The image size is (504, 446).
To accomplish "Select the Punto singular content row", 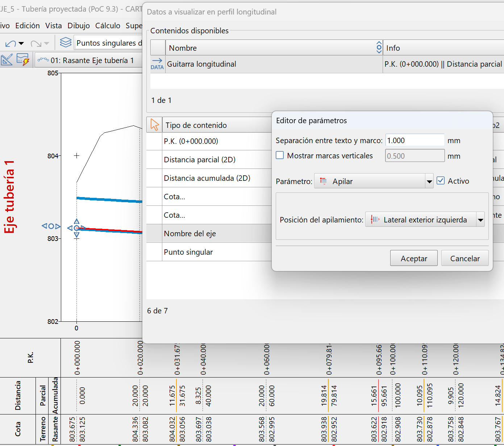I will coord(188,252).
